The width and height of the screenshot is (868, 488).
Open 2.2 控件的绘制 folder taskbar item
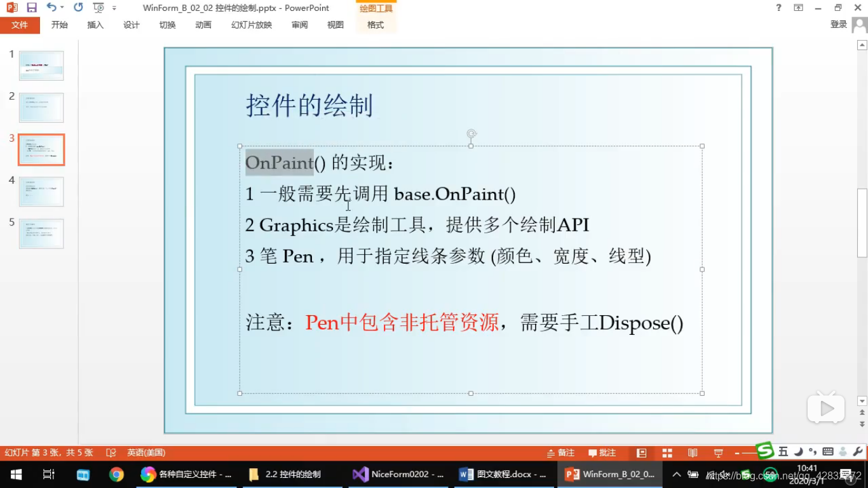(291, 475)
